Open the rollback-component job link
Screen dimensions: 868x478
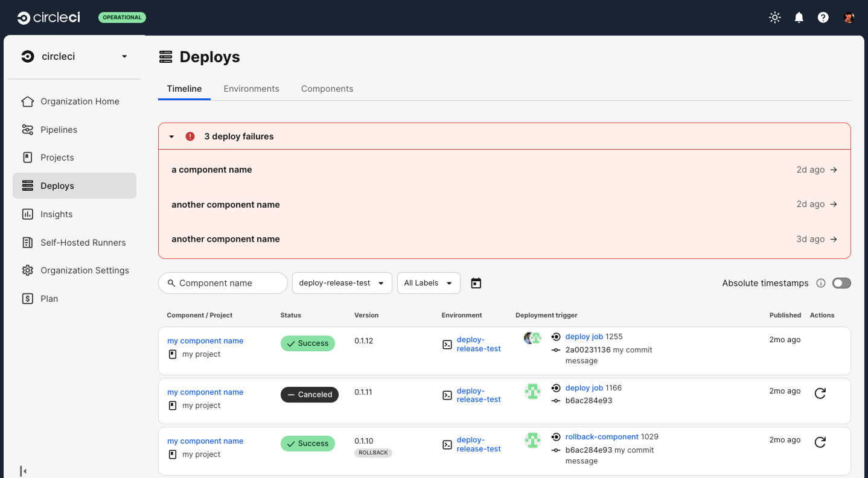pos(602,437)
